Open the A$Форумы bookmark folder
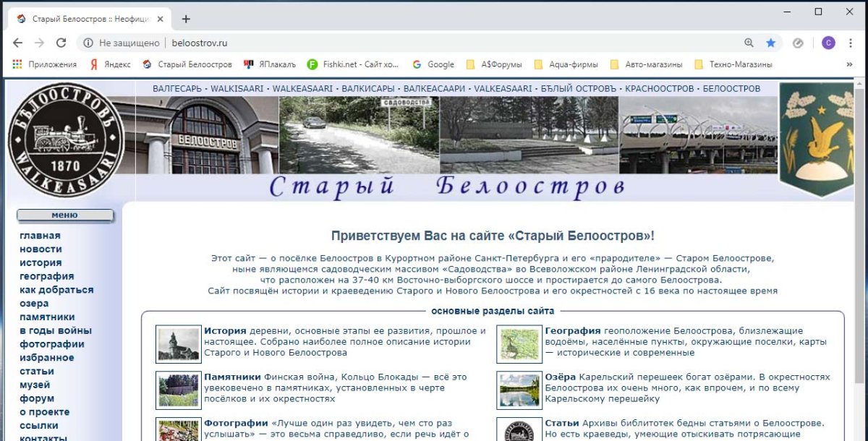This screenshot has width=868, height=441. pyautogui.click(x=494, y=64)
